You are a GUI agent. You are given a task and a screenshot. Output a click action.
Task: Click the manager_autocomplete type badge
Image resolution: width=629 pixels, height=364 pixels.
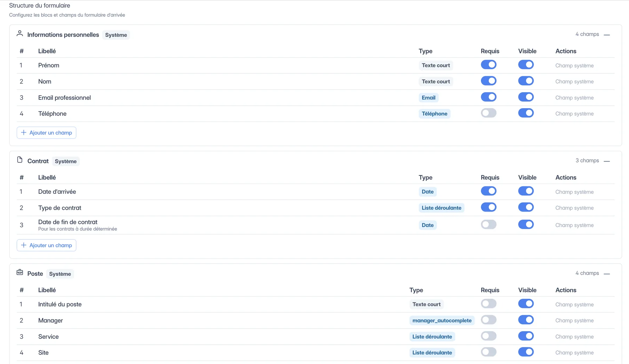point(442,320)
